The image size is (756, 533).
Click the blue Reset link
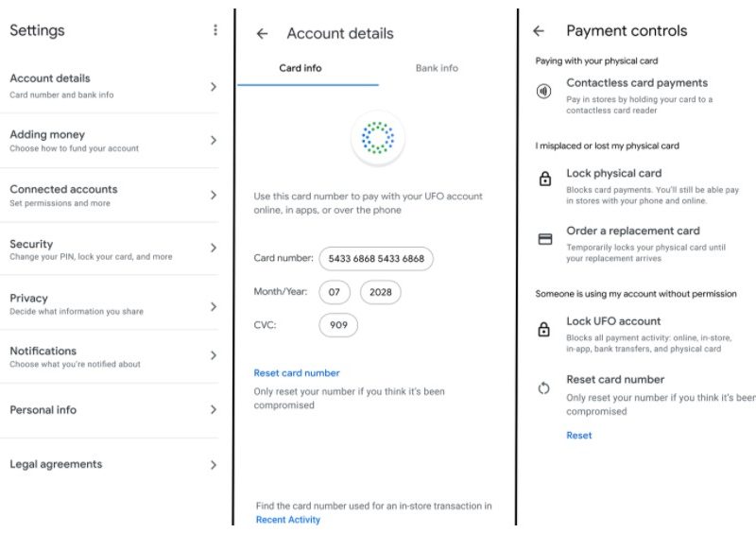point(579,436)
